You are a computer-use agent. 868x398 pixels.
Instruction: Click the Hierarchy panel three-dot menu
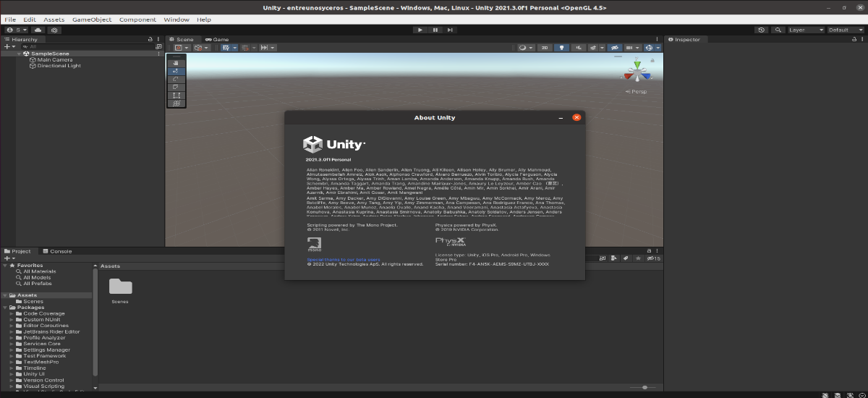[x=158, y=39]
